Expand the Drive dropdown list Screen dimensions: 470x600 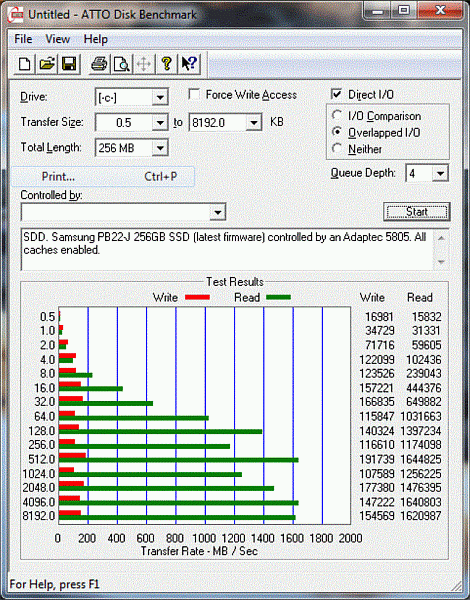click(160, 98)
